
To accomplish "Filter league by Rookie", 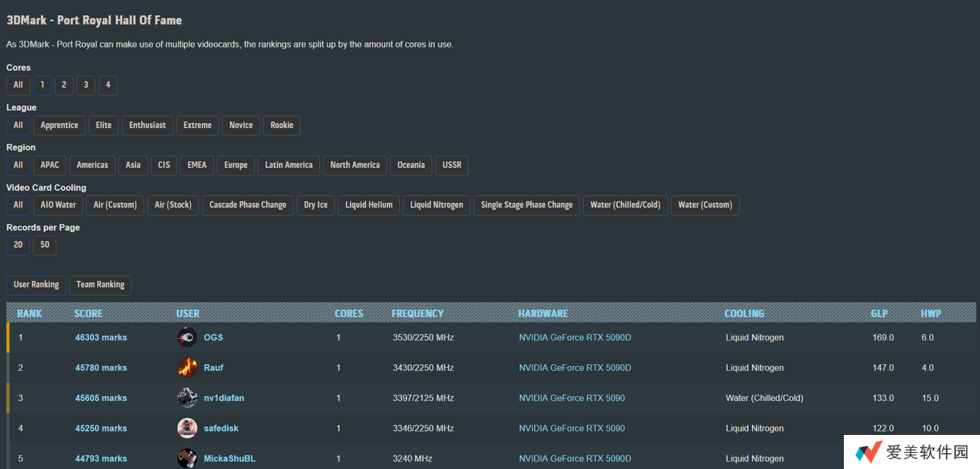I will (282, 125).
